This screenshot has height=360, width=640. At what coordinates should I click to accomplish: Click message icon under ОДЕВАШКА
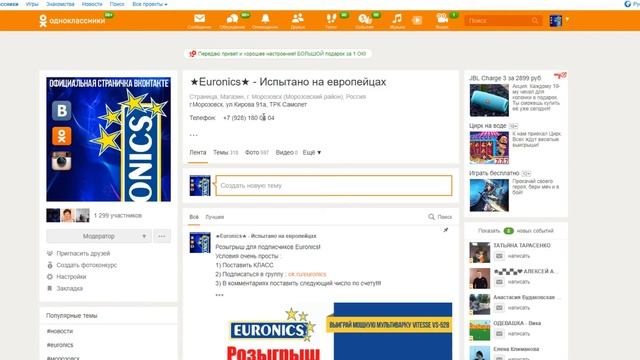pyautogui.click(x=499, y=334)
